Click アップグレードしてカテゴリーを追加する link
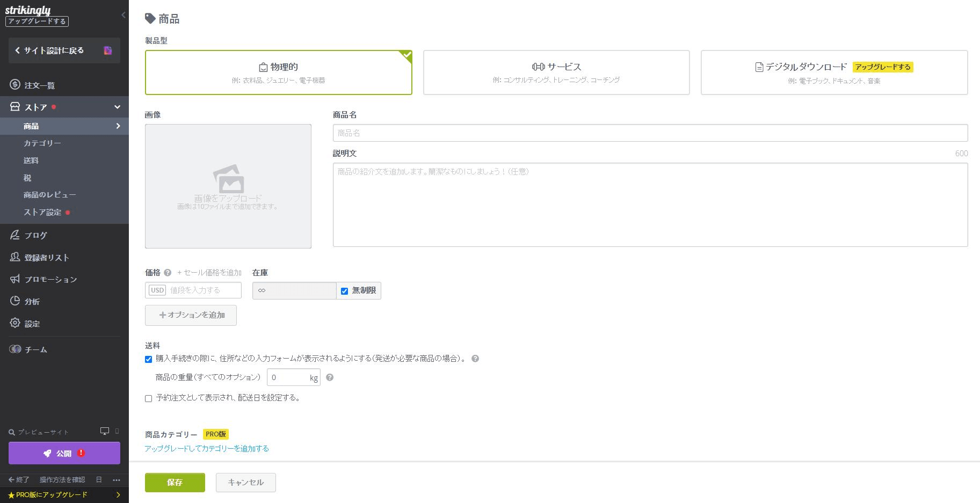Viewport: 980px width, 503px height. coord(207,448)
